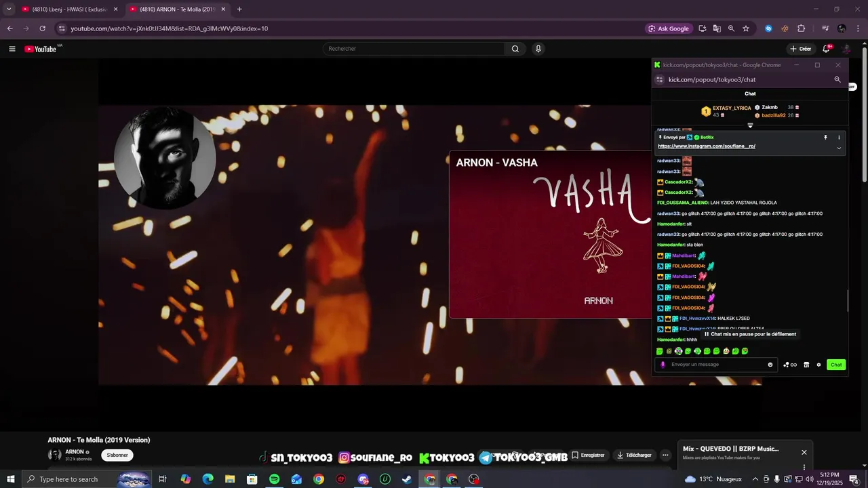Close the Lbenj - HWASI tab
Viewport: 868px width, 488px height.
115,9
